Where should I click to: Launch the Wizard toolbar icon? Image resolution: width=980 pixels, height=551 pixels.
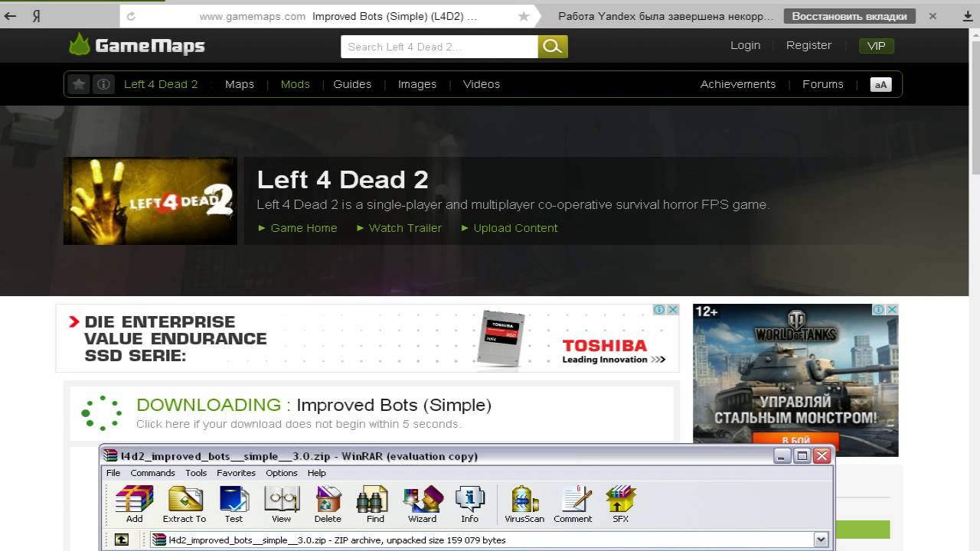click(422, 504)
